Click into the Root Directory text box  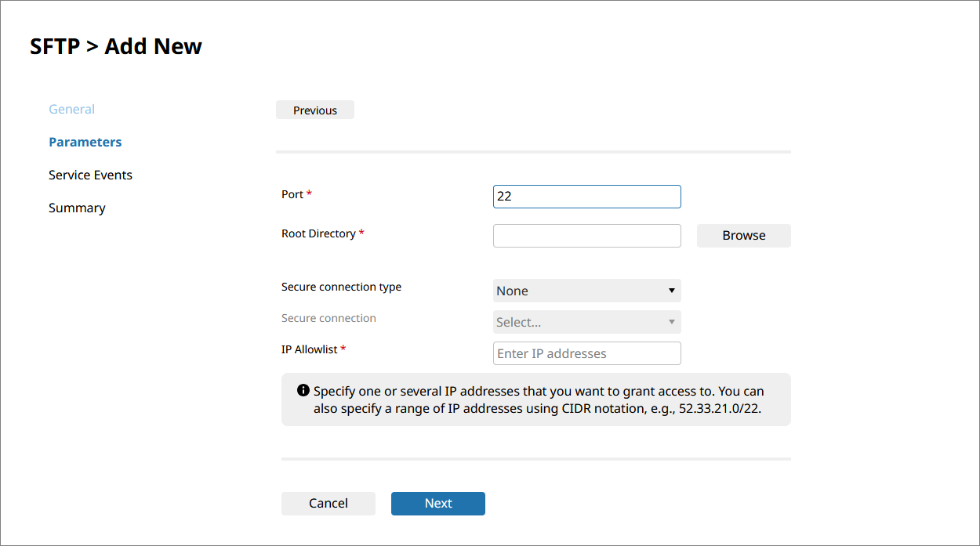(586, 235)
